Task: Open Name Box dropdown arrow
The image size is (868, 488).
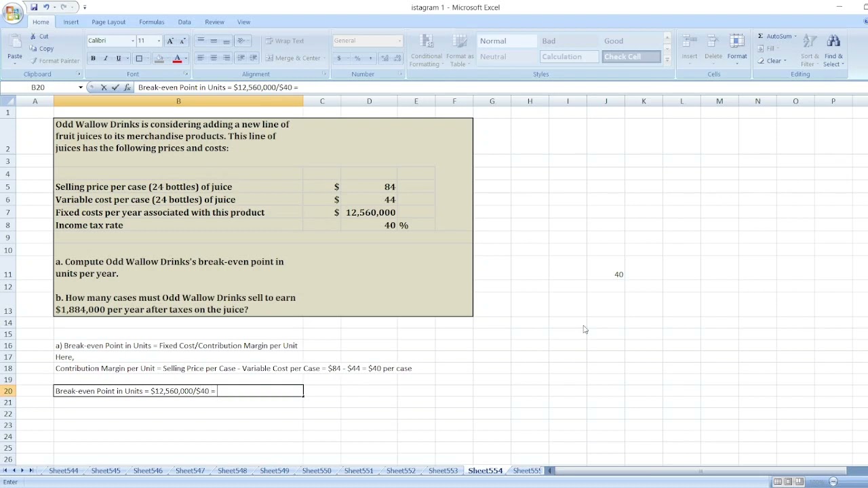Action: coord(81,87)
